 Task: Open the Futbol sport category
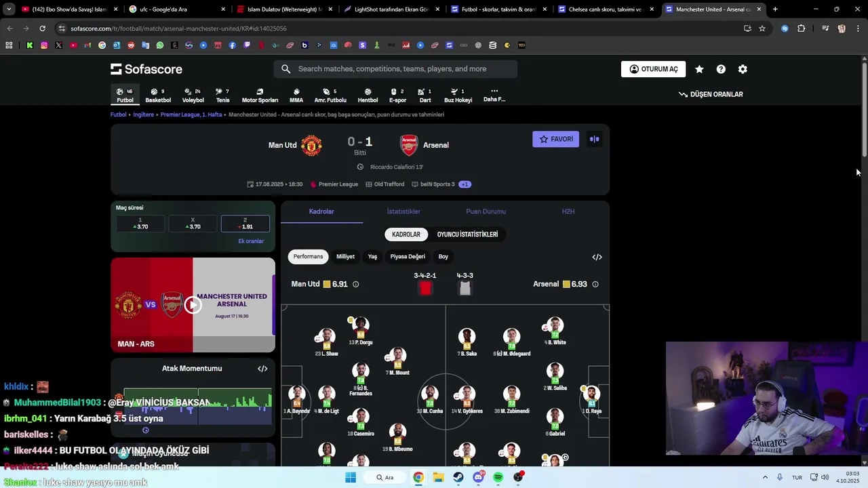tap(125, 95)
